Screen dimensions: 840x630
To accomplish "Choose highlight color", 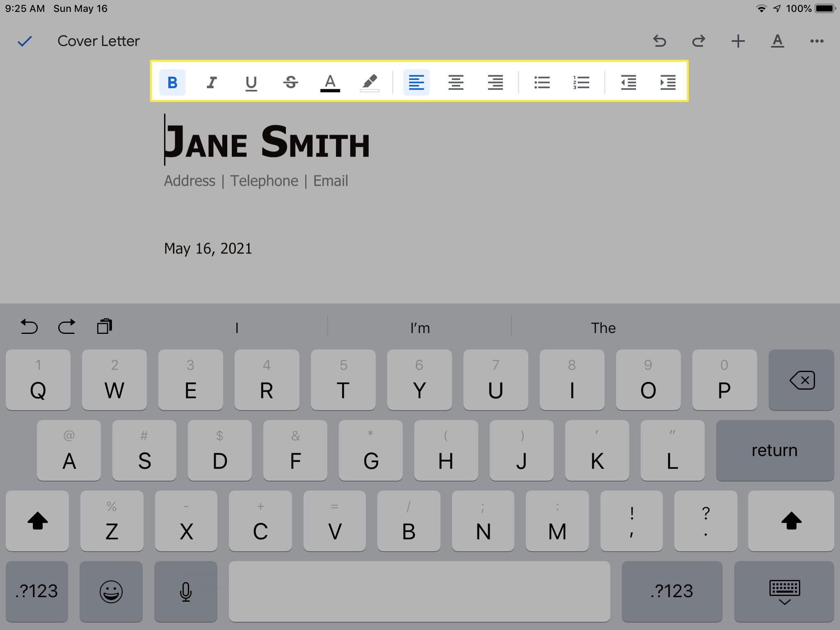I will point(370,82).
